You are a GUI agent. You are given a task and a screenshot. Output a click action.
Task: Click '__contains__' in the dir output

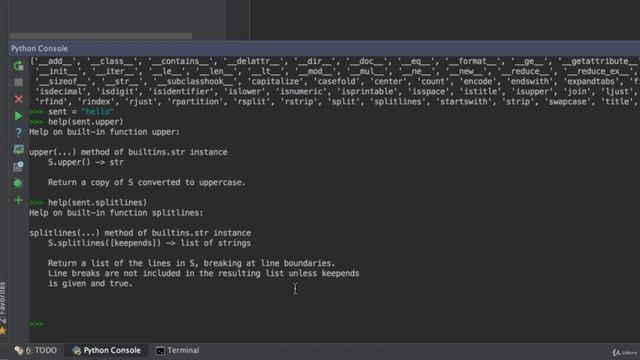coord(180,61)
